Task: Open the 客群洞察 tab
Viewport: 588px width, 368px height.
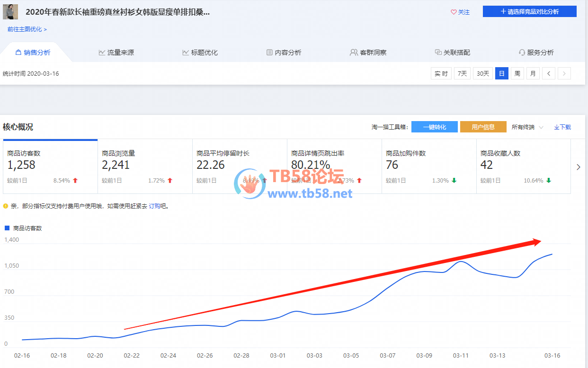Action: click(368, 53)
